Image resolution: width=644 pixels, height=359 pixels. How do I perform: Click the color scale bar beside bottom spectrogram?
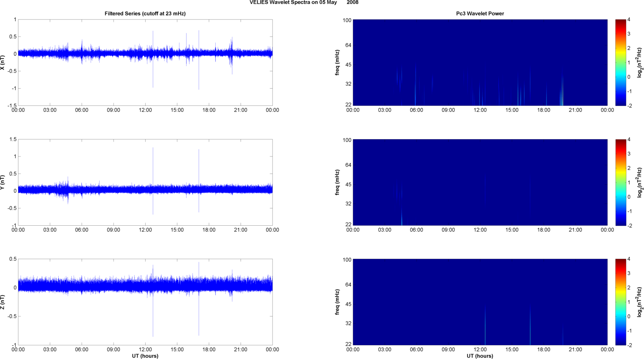point(620,302)
